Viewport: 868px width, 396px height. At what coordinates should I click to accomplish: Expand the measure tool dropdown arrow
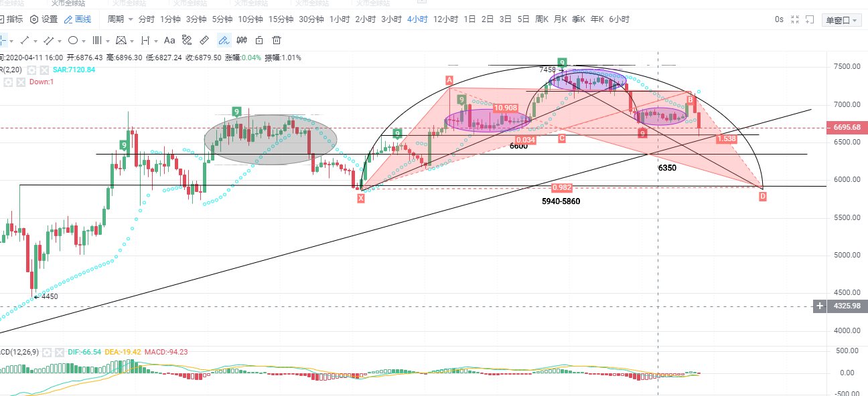[156, 41]
